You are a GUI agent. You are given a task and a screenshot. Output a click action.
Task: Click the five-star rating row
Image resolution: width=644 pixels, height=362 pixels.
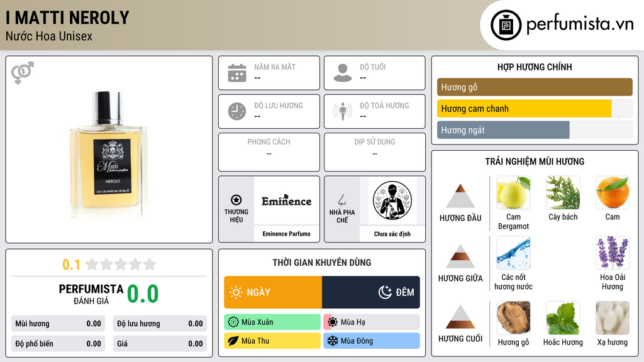point(121,264)
